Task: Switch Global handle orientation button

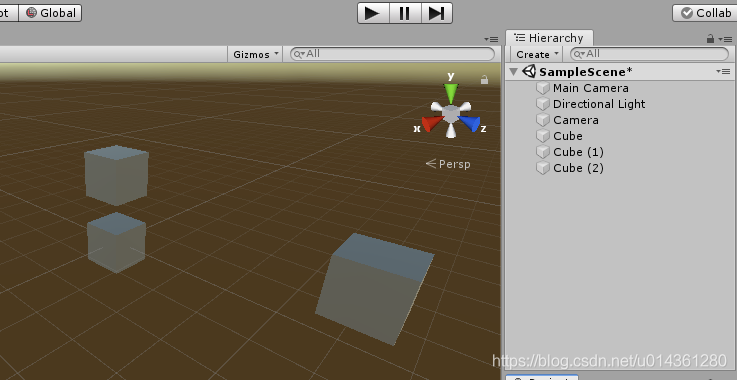Action: [x=50, y=13]
